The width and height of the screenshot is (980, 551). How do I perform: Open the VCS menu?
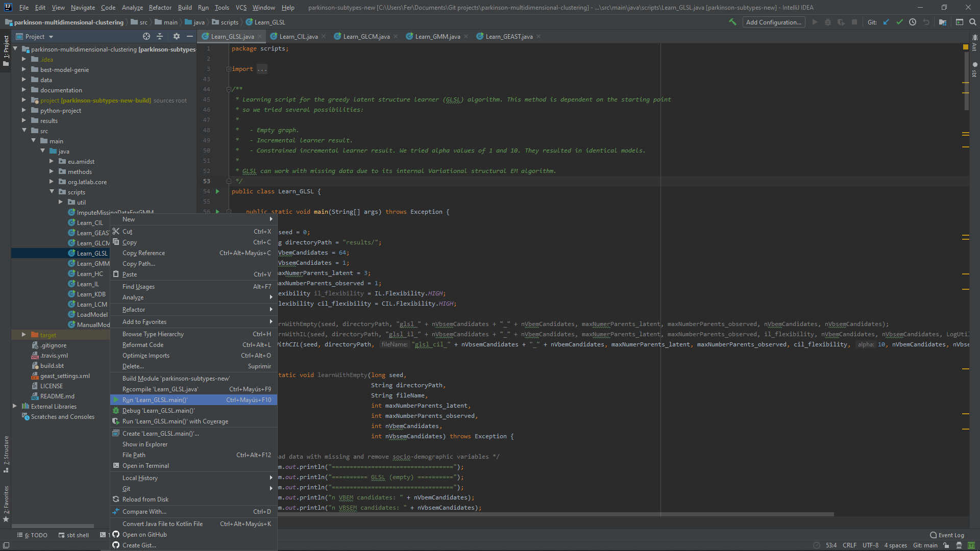[241, 7]
